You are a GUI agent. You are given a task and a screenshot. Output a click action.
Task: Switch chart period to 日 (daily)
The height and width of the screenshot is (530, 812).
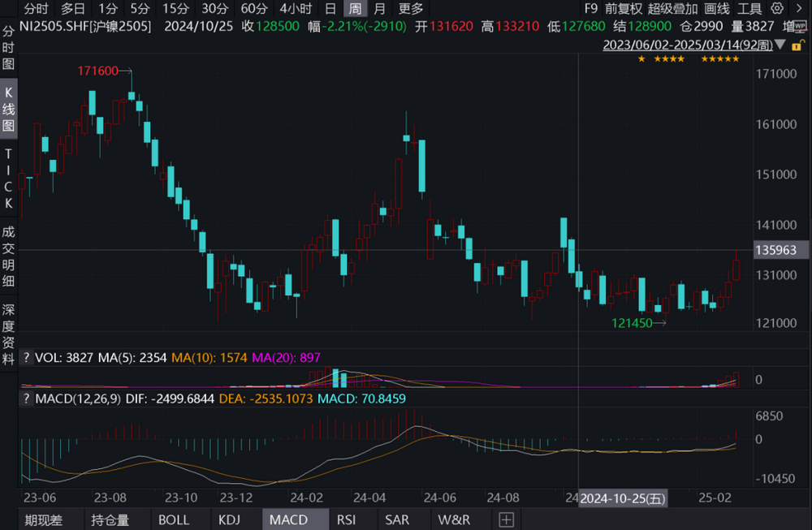pyautogui.click(x=330, y=9)
